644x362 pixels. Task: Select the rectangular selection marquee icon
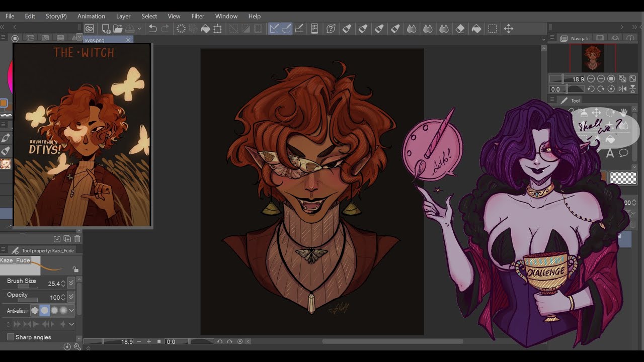(493, 29)
